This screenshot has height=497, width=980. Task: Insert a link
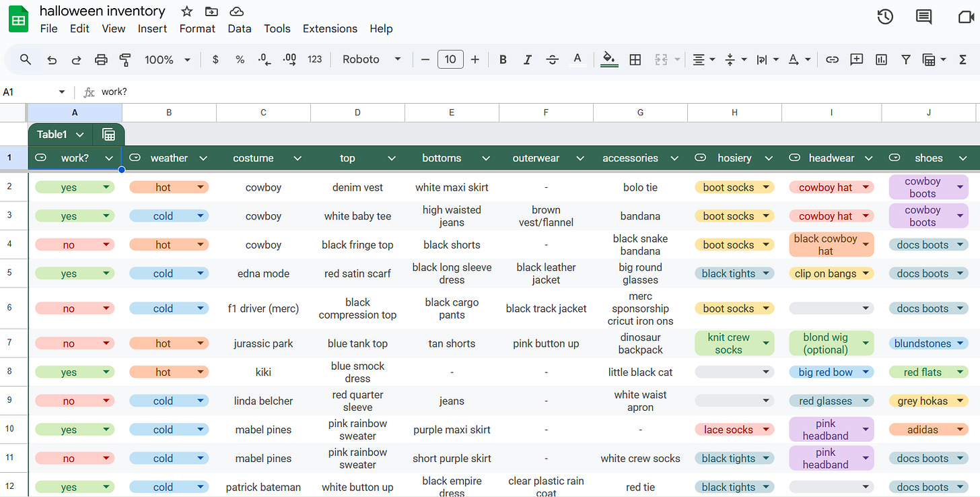[832, 59]
